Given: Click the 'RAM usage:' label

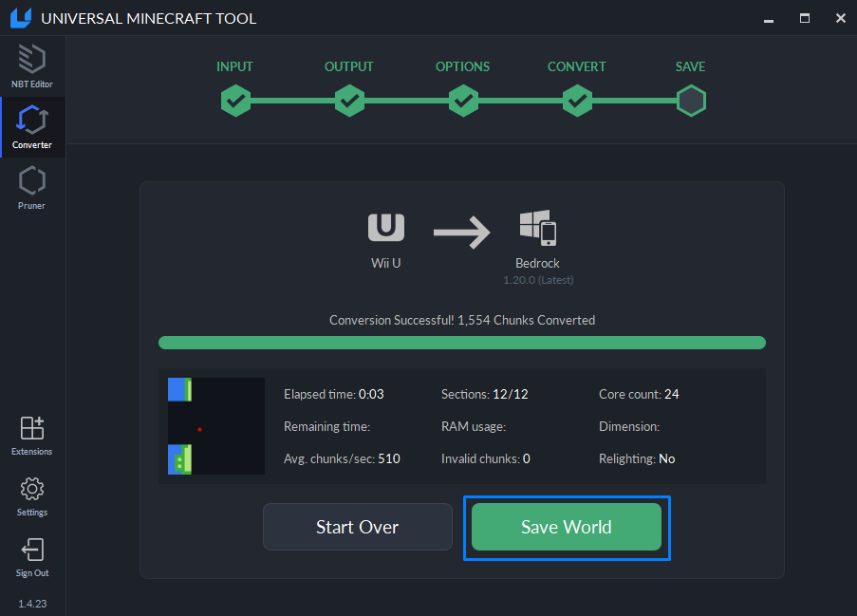Looking at the screenshot, I should [x=474, y=426].
